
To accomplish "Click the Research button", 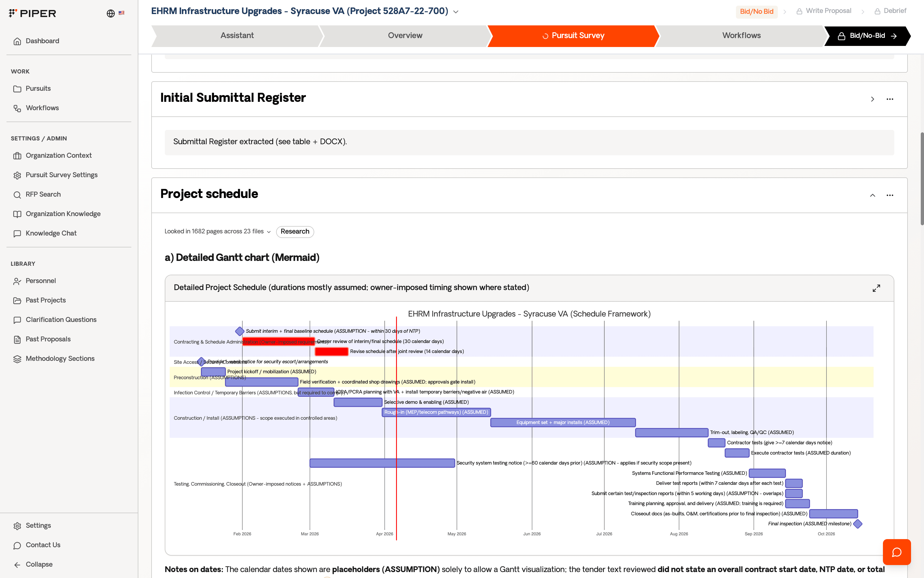I will pos(295,232).
